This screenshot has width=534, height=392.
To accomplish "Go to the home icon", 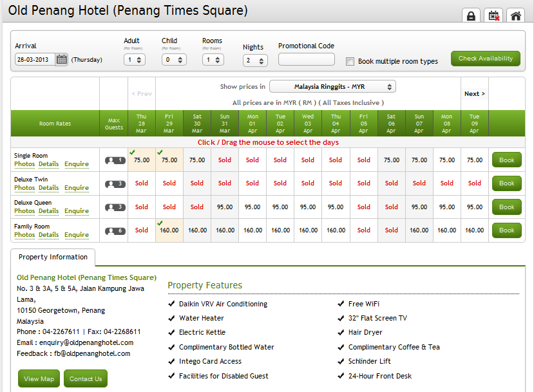I will point(515,15).
